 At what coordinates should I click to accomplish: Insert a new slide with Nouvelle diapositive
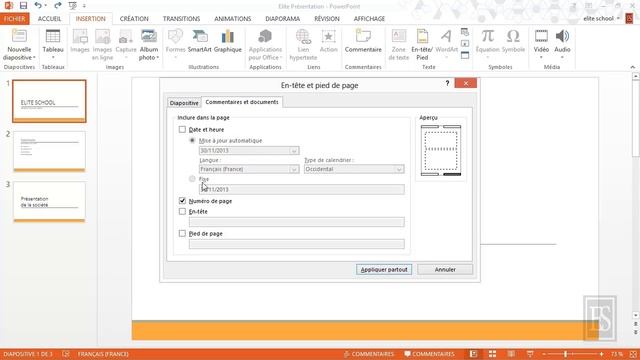pos(19,45)
